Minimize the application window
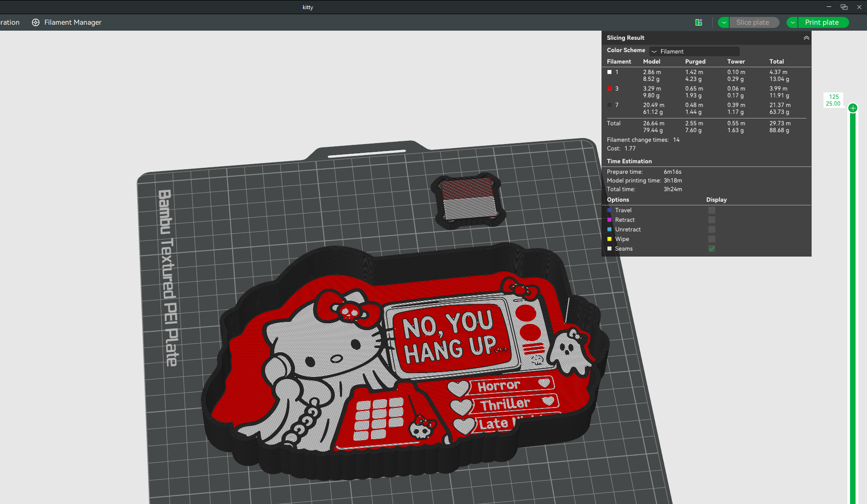The image size is (867, 504). tap(829, 7)
